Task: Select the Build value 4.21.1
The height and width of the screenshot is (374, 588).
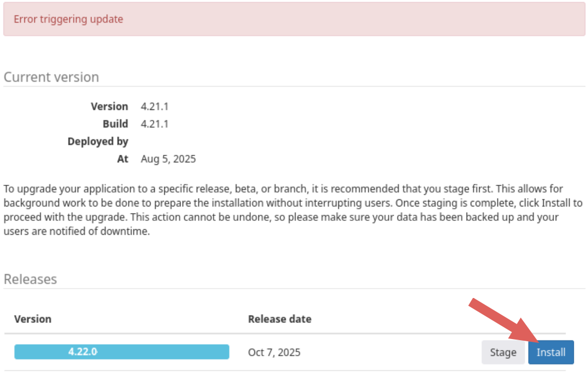Action: point(155,124)
